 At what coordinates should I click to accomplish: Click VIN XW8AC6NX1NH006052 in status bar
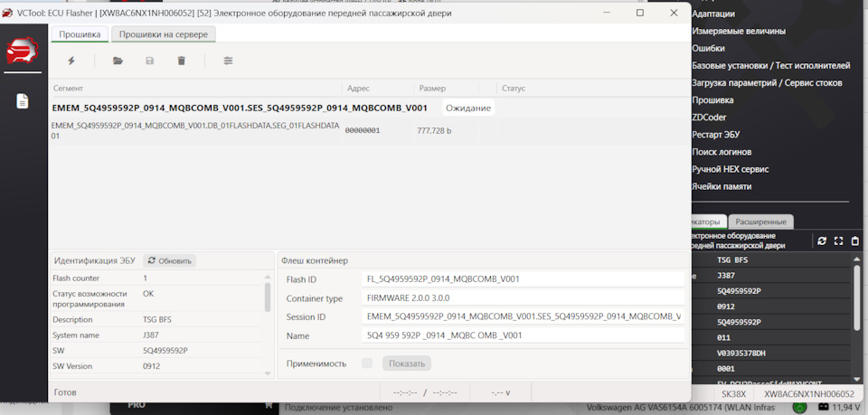click(x=808, y=394)
